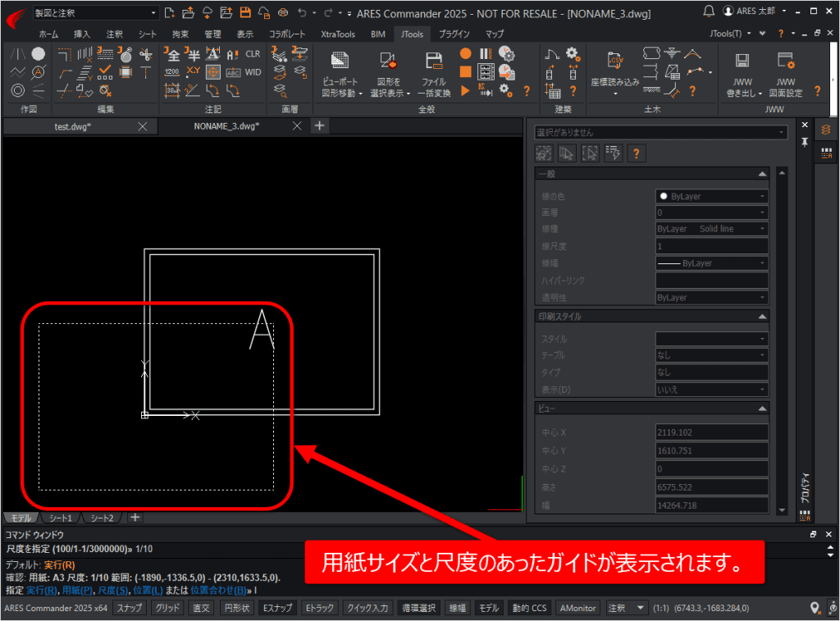Collapse the 印刷スタイル properties section

pos(762,317)
